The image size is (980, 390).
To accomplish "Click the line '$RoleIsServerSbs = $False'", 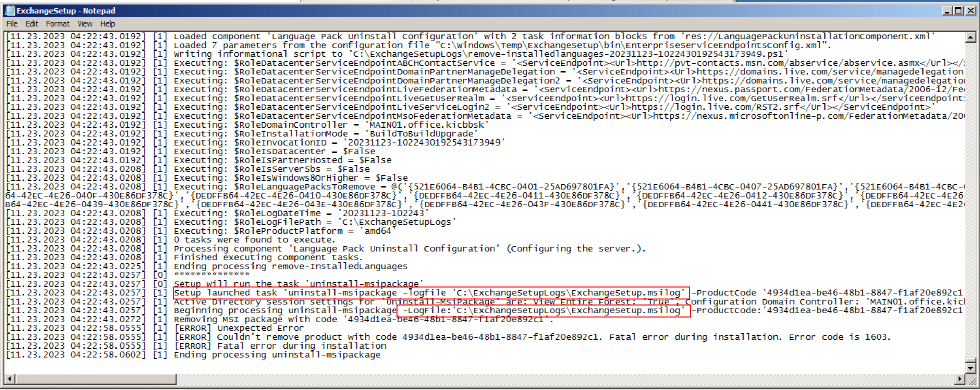I will pyautogui.click(x=188, y=169).
